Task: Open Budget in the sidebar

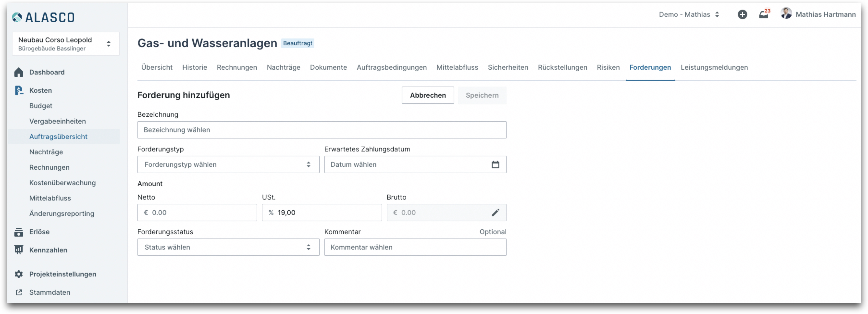Action: [x=41, y=106]
